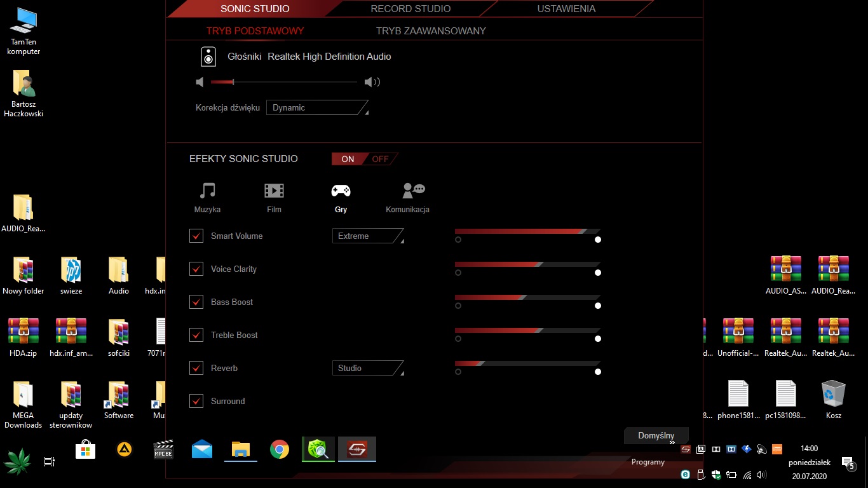Select the TamTen komputer desktop icon
Screen dimensions: 868x488
coord(24,32)
